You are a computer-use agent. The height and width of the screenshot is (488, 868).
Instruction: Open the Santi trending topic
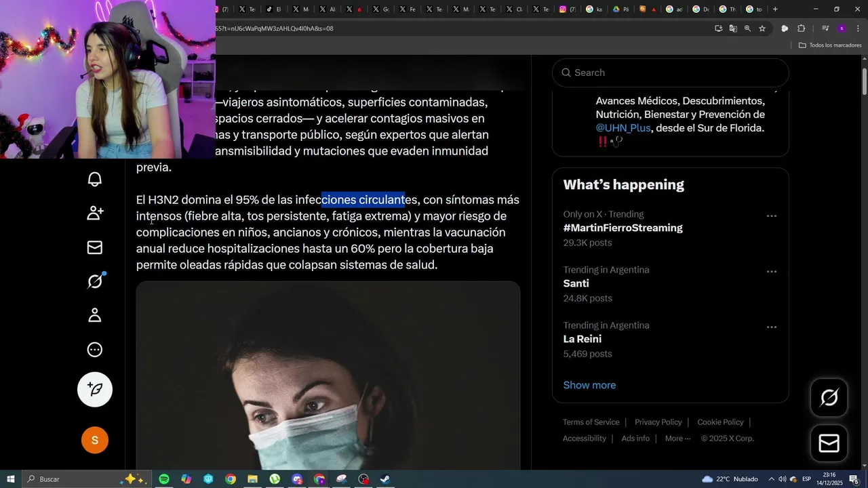coord(576,283)
